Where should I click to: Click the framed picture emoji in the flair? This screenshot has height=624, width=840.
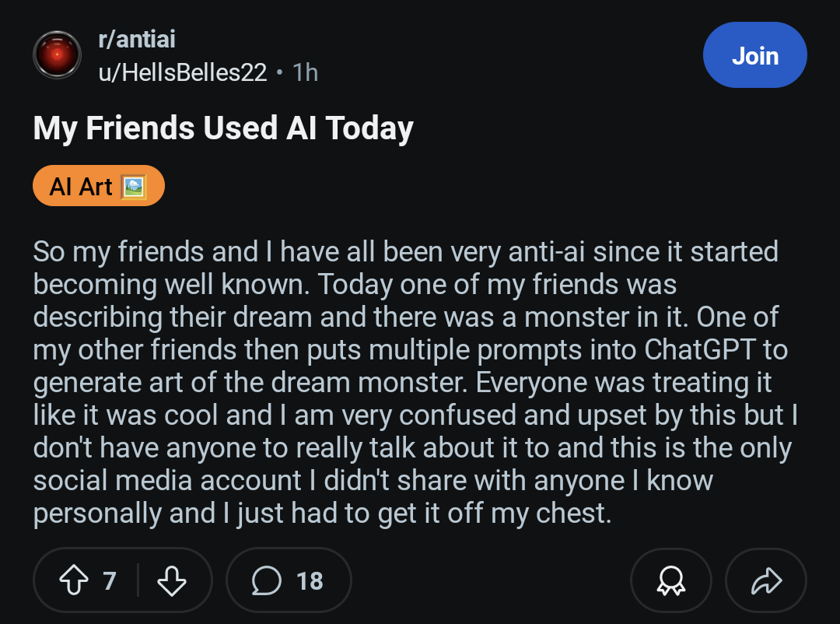click(133, 187)
